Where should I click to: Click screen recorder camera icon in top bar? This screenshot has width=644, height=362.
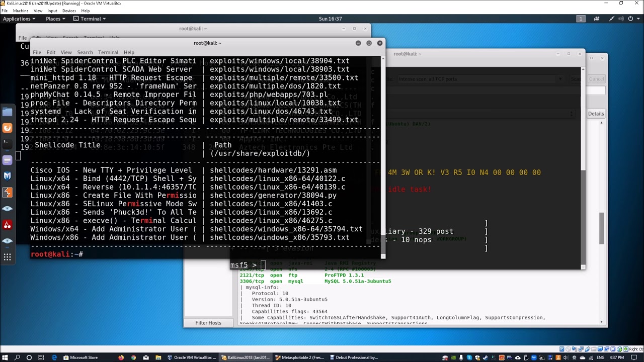(597, 19)
